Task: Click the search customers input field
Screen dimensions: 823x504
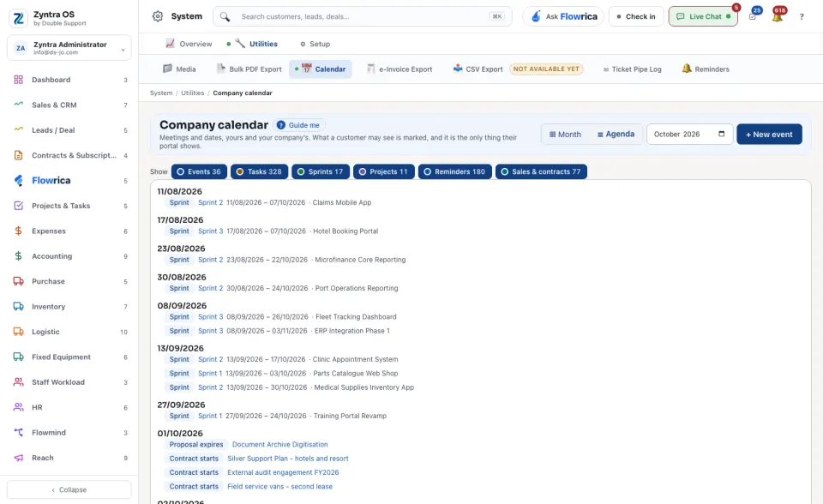Action: [362, 17]
